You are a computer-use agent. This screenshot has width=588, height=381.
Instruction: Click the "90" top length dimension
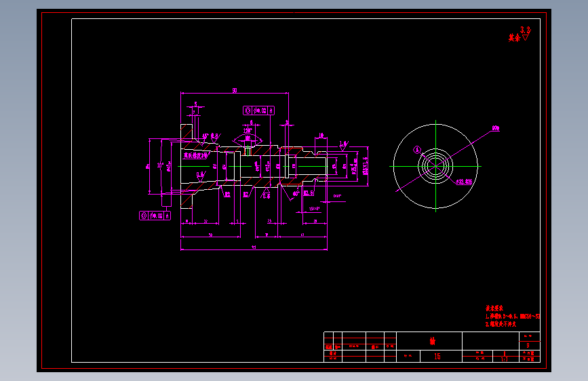point(235,90)
